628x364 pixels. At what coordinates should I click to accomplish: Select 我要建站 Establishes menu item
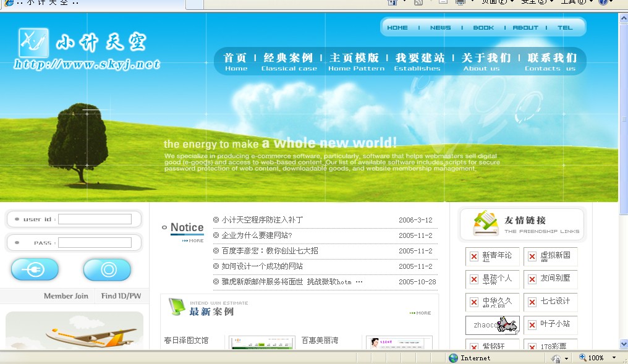click(419, 62)
